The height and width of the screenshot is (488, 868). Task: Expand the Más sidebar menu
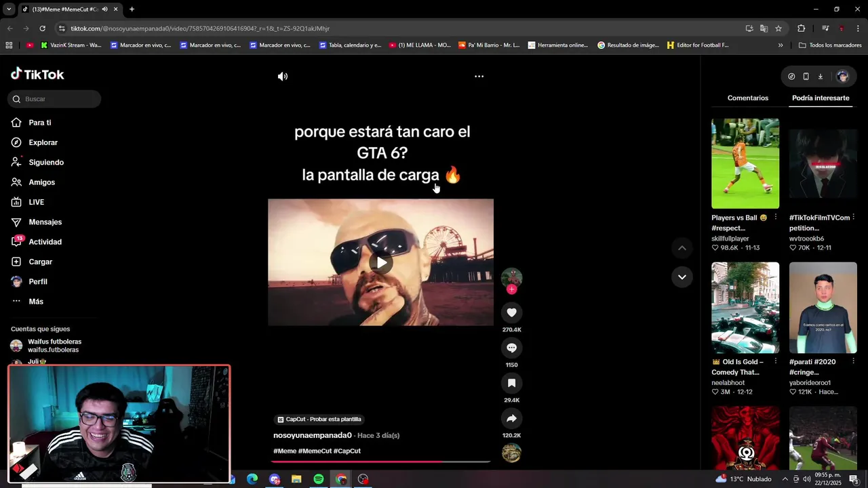coord(35,302)
